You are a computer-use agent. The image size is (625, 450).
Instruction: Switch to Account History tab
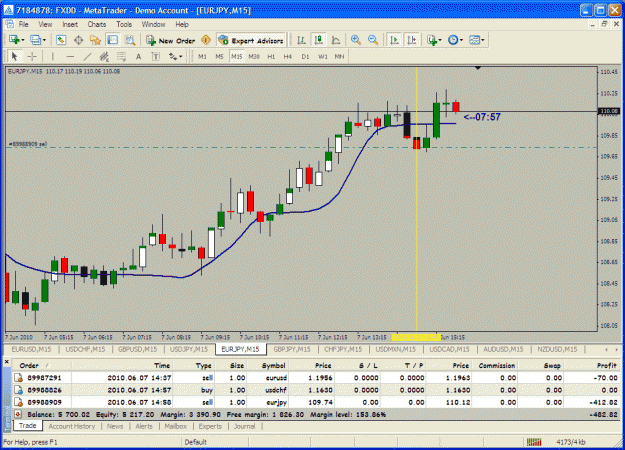pyautogui.click(x=72, y=426)
